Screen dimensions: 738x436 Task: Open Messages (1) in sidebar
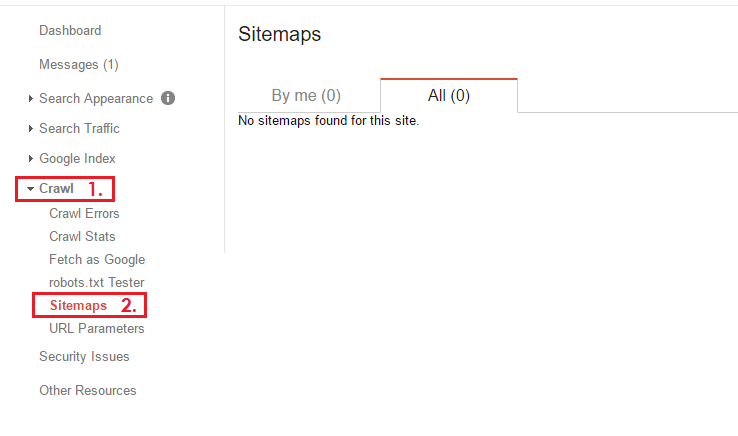[79, 65]
